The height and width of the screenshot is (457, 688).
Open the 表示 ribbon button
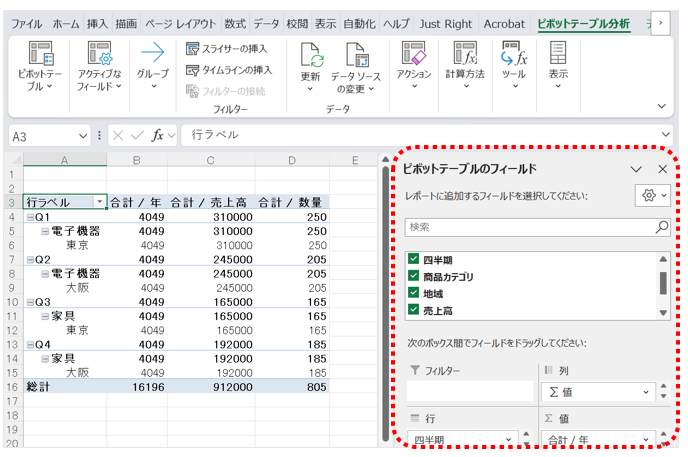558,66
